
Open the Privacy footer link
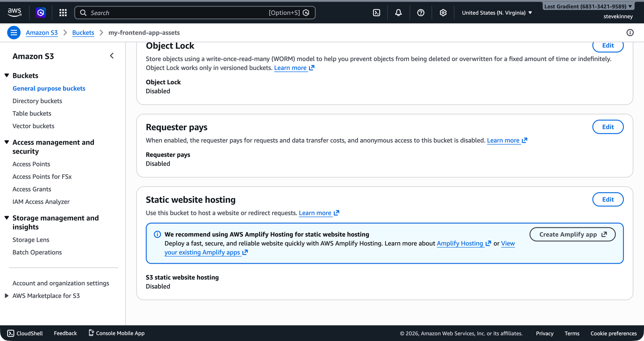pyautogui.click(x=545, y=333)
